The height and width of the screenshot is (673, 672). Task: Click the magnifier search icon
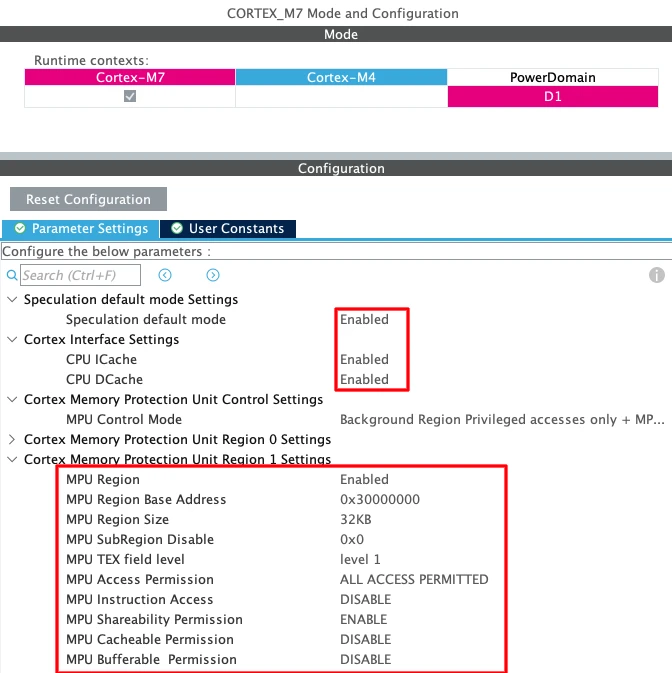point(12,275)
